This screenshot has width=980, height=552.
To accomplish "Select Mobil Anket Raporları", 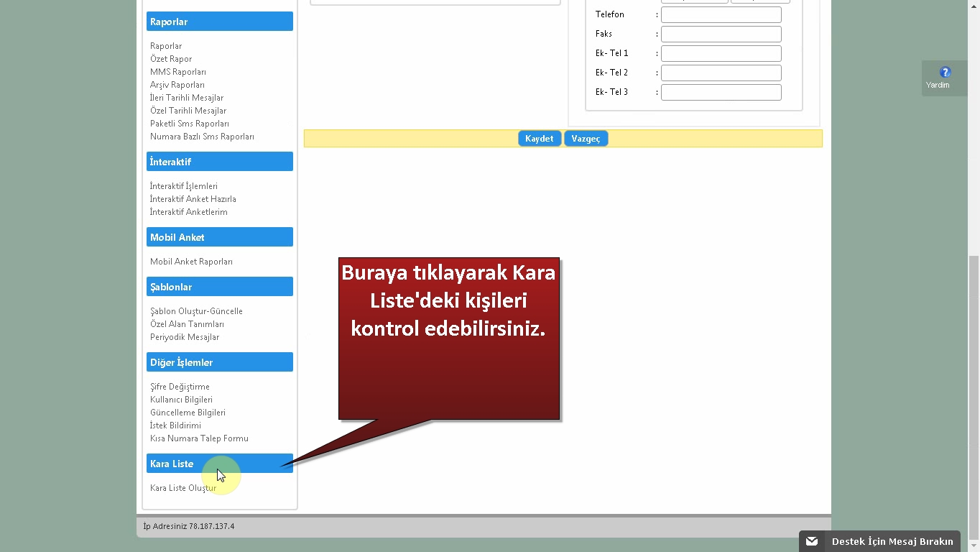I will [191, 262].
